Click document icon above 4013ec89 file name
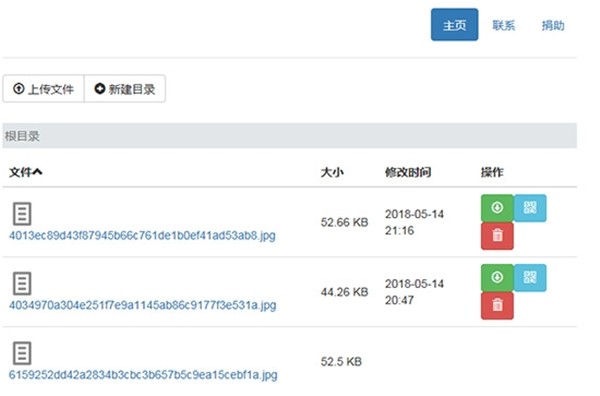This screenshot has width=600, height=396. (x=22, y=213)
